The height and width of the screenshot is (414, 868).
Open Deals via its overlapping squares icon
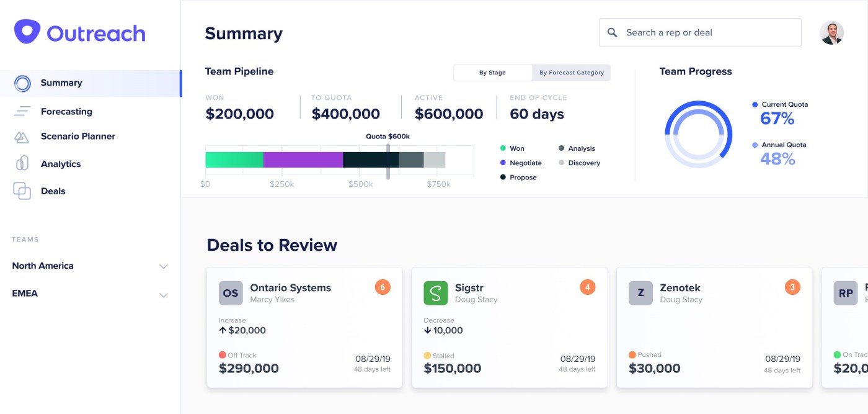(22, 191)
